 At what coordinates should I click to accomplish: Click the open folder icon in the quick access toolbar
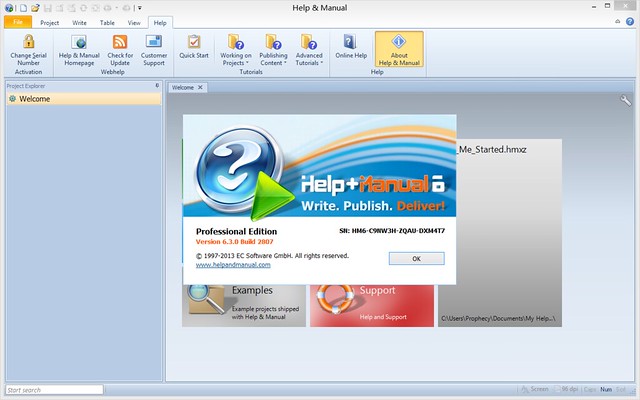pos(35,8)
